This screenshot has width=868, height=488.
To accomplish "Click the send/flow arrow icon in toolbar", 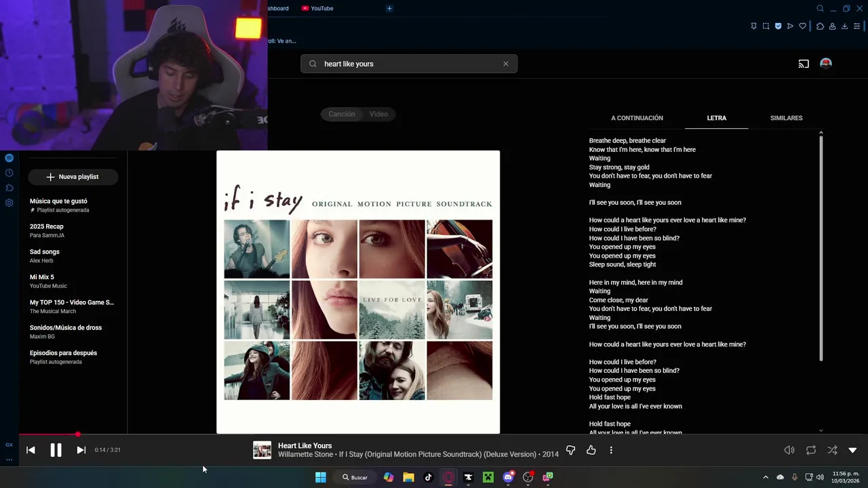I will [790, 26].
